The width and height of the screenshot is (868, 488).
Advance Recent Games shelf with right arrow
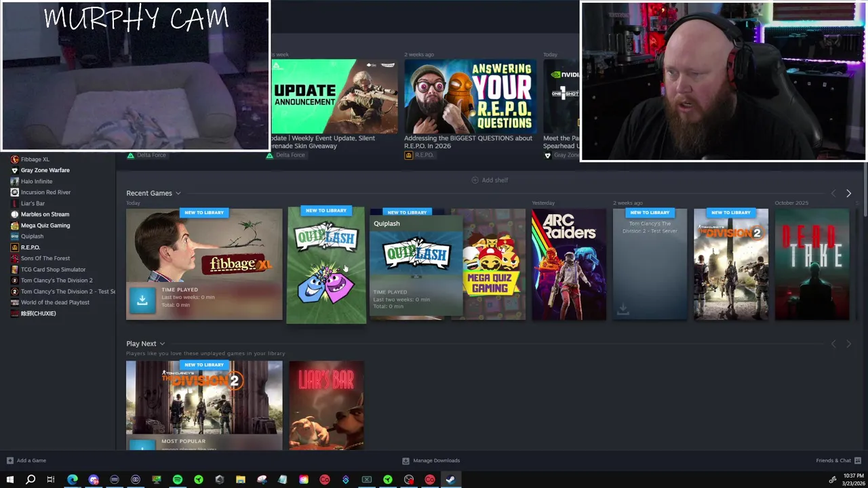click(x=848, y=194)
